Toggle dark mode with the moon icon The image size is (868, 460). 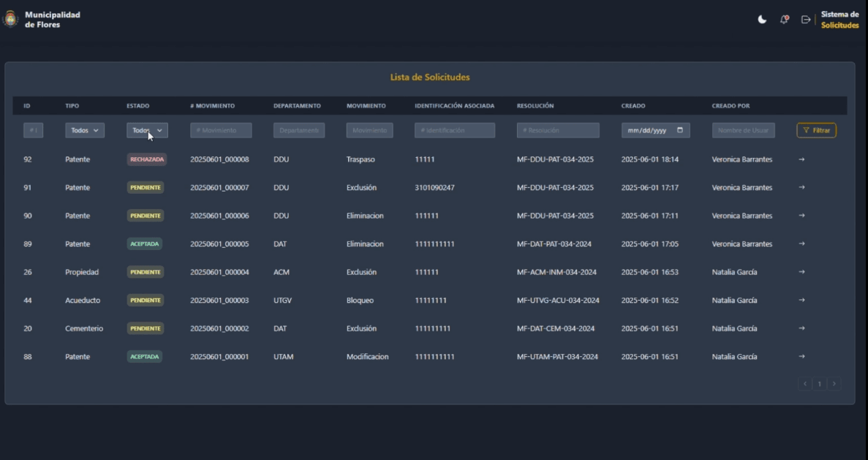pos(762,19)
